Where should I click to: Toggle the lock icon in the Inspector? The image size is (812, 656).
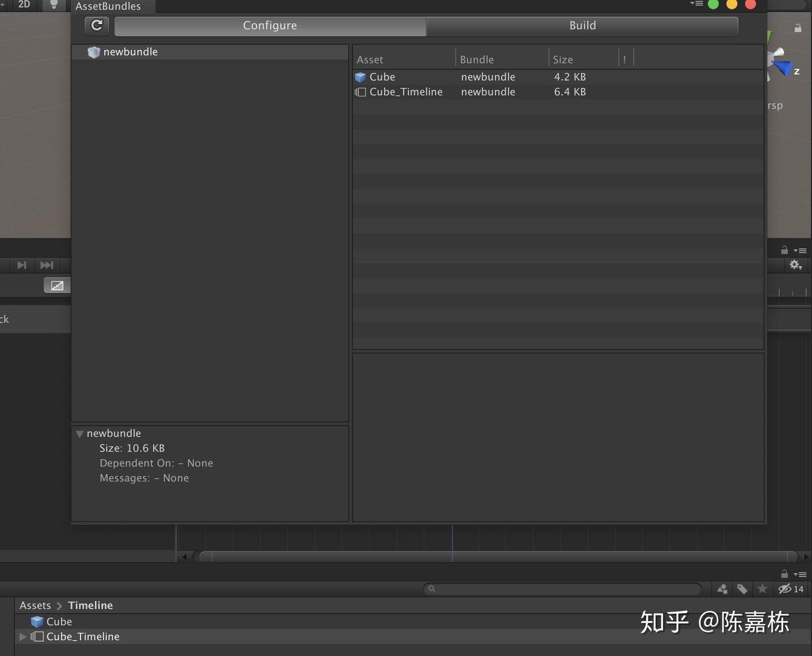(x=798, y=28)
